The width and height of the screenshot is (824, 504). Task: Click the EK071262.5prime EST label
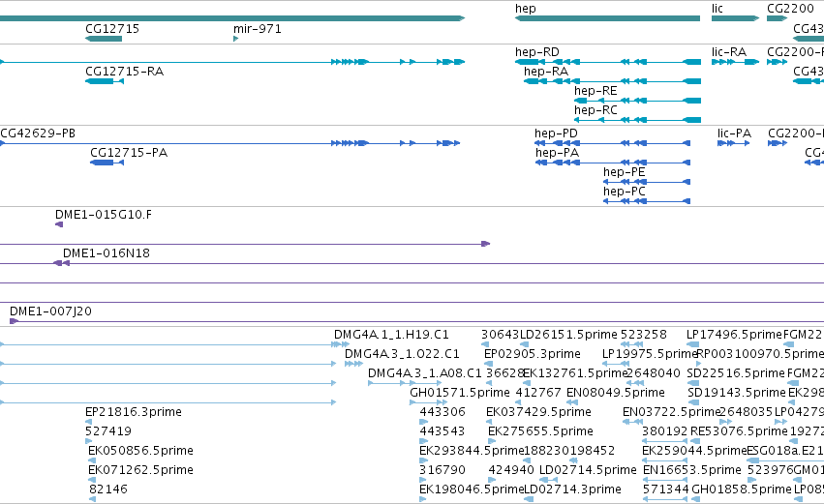(140, 470)
